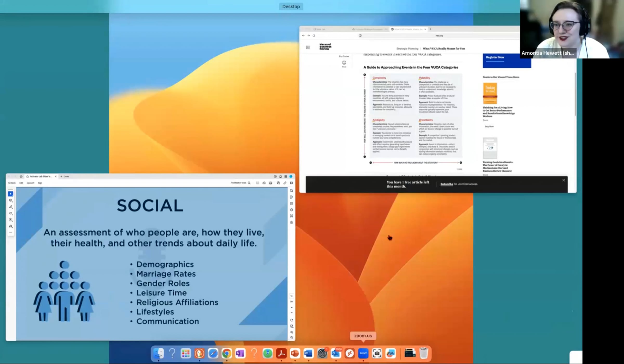Go to previous page in Acrobat
Image resolution: width=624 pixels, height=364 pixels.
coord(291,307)
